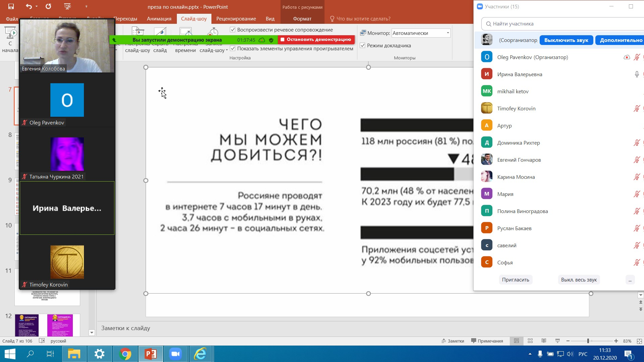The image size is (644, 362).
Task: Uncheck Режим докладчика checkbox
Action: (362, 46)
